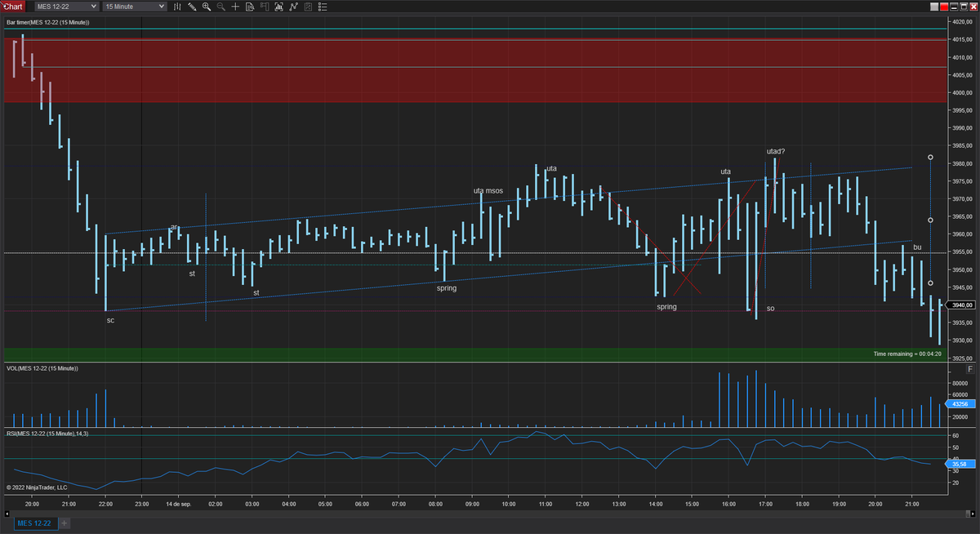The image size is (980, 534).
Task: Select the VOL(MES 12-22) panel label
Action: [42, 368]
